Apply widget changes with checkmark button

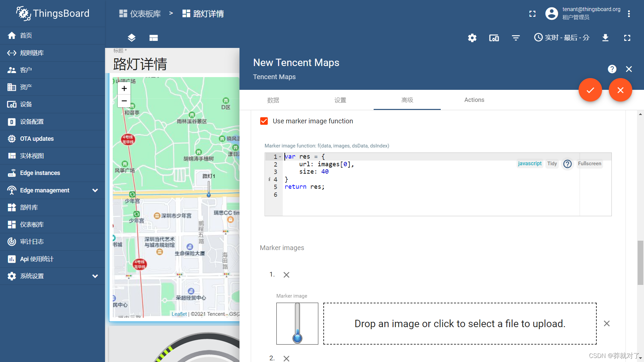590,90
